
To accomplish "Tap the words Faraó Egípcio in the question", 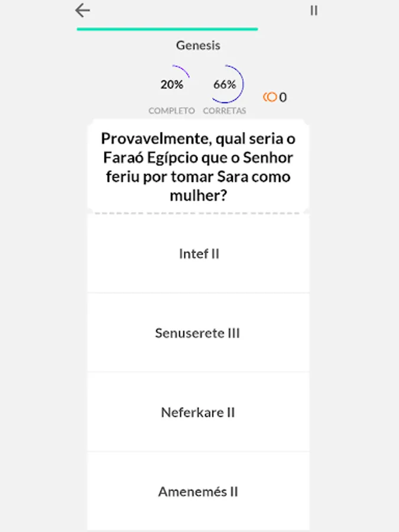I will pyautogui.click(x=152, y=158).
